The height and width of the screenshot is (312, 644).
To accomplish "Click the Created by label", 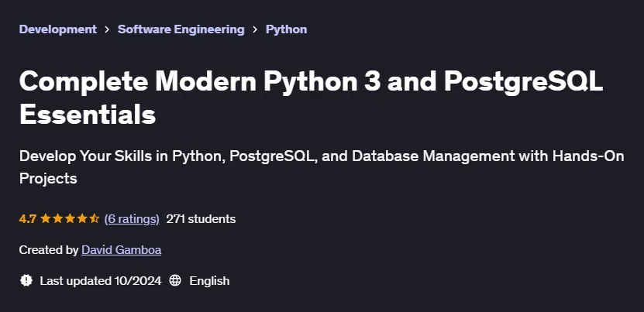I will tap(49, 249).
